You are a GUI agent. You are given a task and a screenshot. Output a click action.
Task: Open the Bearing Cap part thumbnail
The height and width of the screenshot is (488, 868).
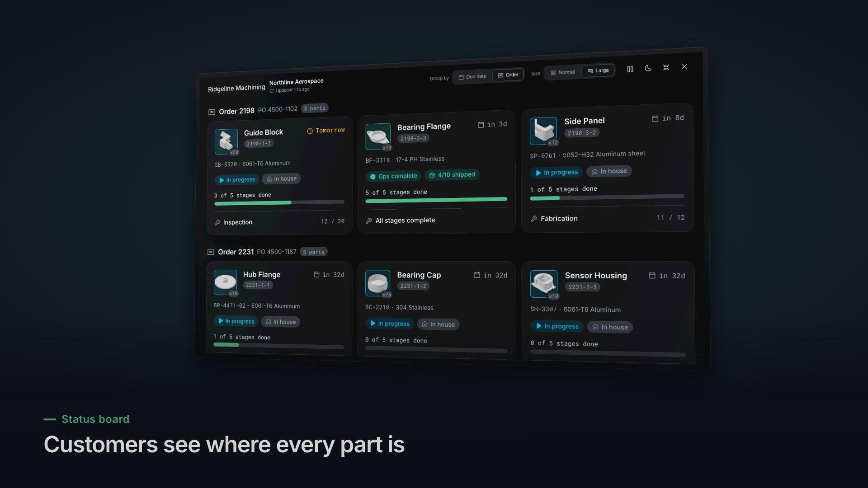(x=377, y=283)
